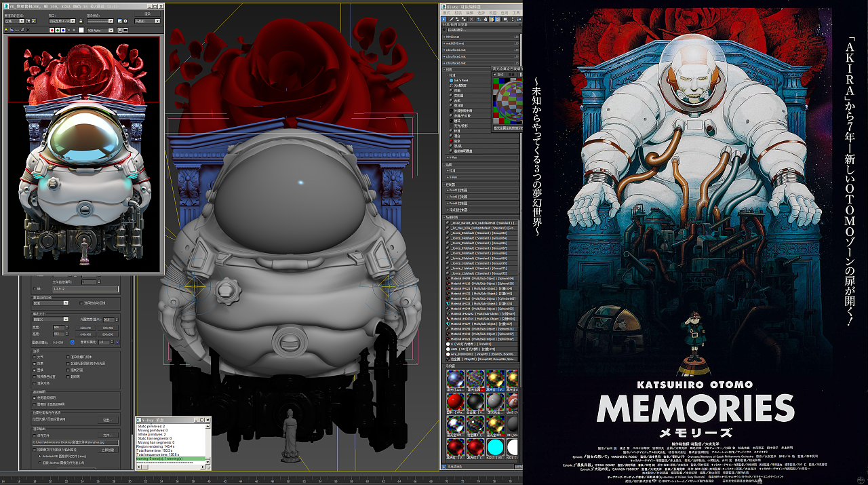Viewport: 868px width, 485px height.
Task: Toggle frame buffer UI icon
Action: coord(125,31)
